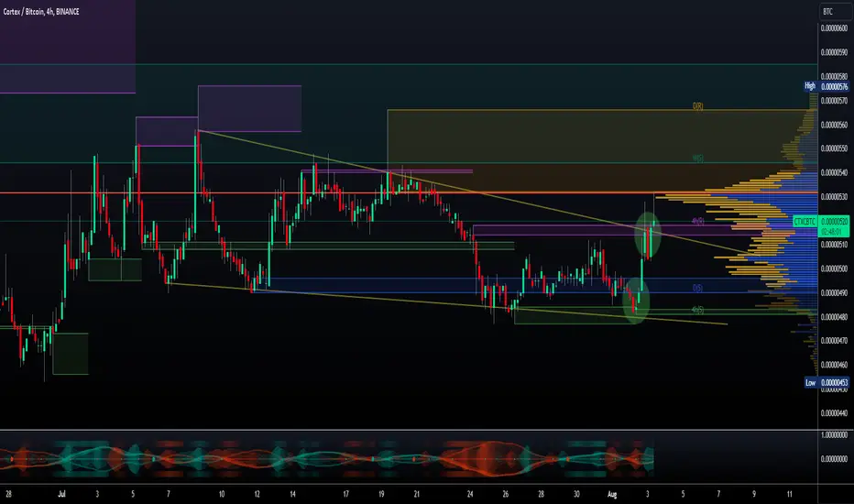Click the 0.00000490 price axis label

click(835, 292)
